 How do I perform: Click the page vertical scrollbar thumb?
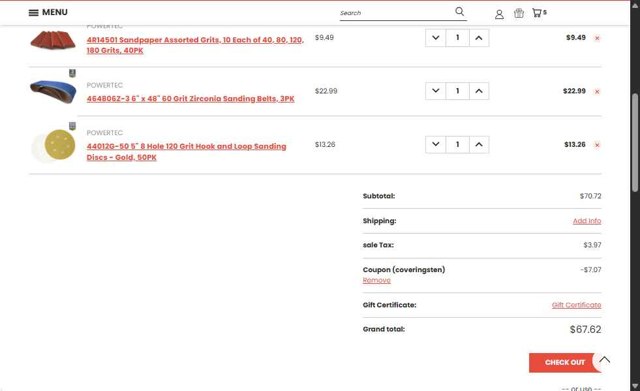click(x=635, y=142)
